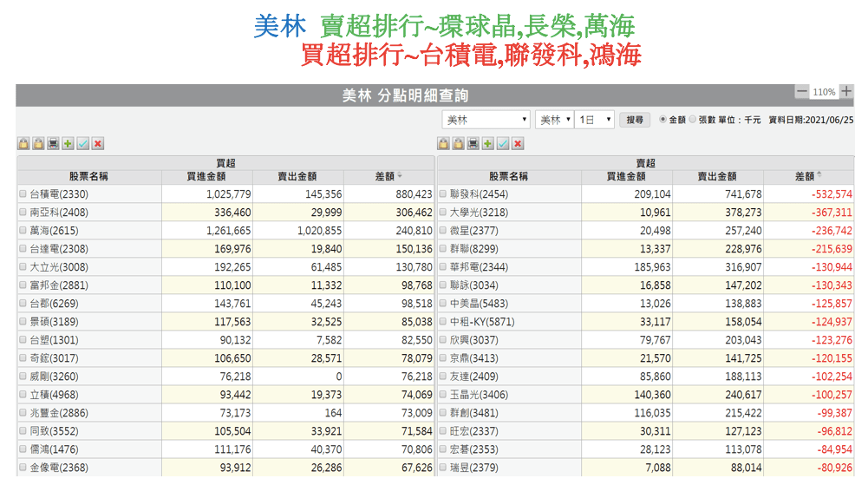Open the narrow 美林 branch dropdown
The width and height of the screenshot is (868, 498).
point(554,120)
